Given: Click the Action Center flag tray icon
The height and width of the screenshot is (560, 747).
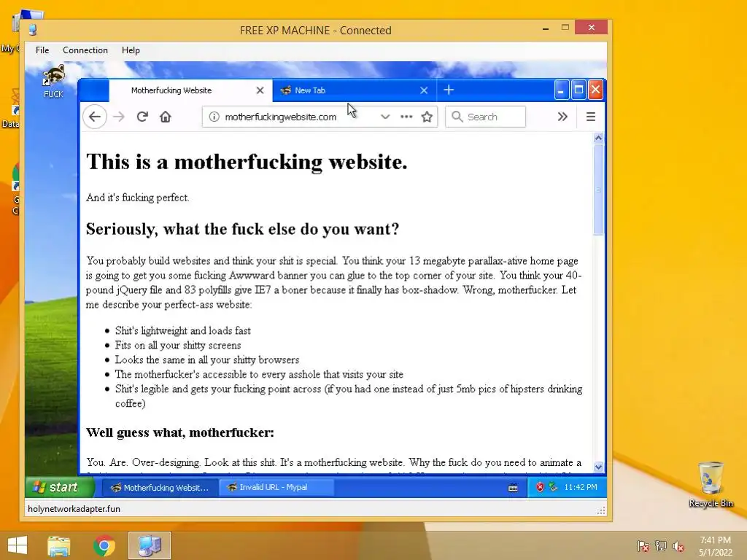Looking at the screenshot, I should [643, 546].
